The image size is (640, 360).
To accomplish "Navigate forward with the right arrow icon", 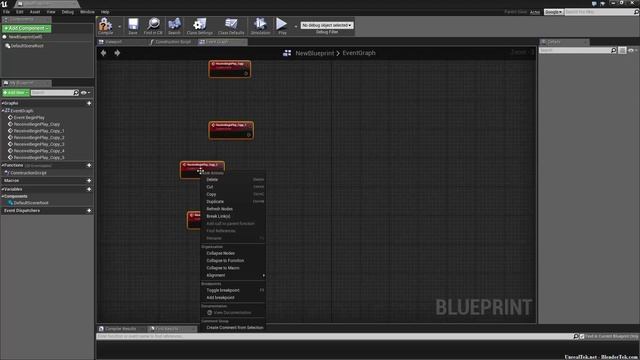I will pos(117,53).
